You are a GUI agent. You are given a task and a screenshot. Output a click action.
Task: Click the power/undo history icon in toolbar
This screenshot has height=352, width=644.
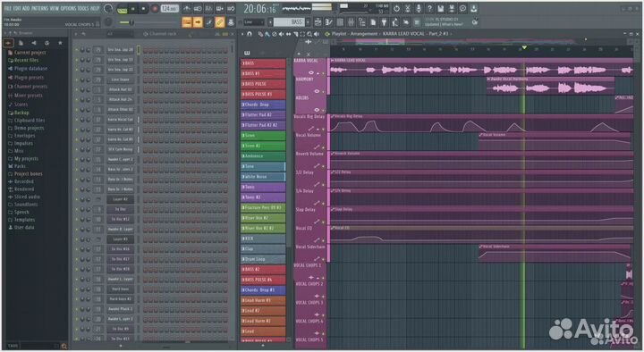[396, 9]
